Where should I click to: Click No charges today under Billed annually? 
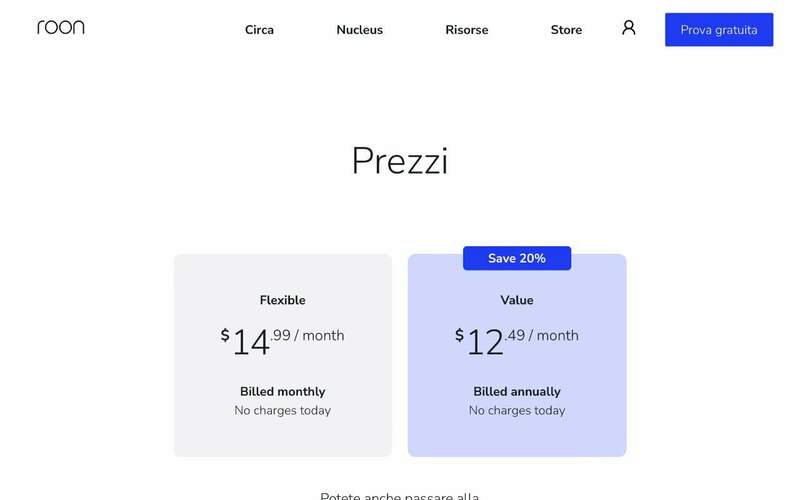[x=517, y=411]
